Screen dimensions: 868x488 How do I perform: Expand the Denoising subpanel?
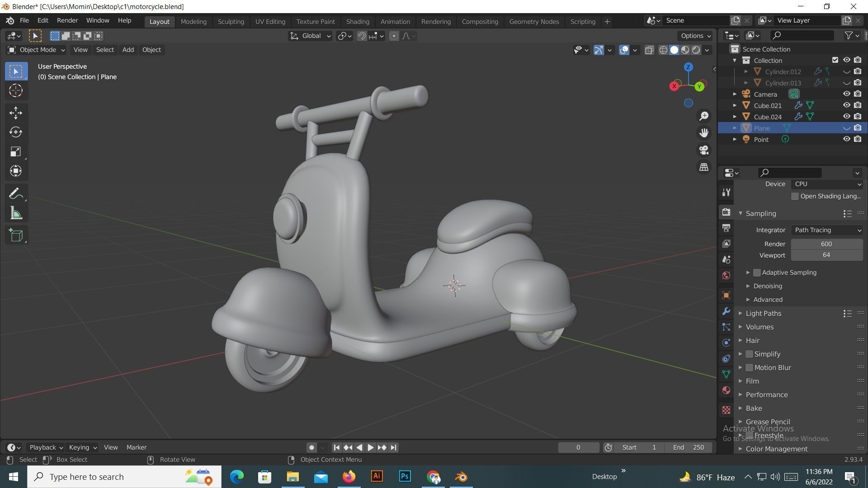[748, 286]
